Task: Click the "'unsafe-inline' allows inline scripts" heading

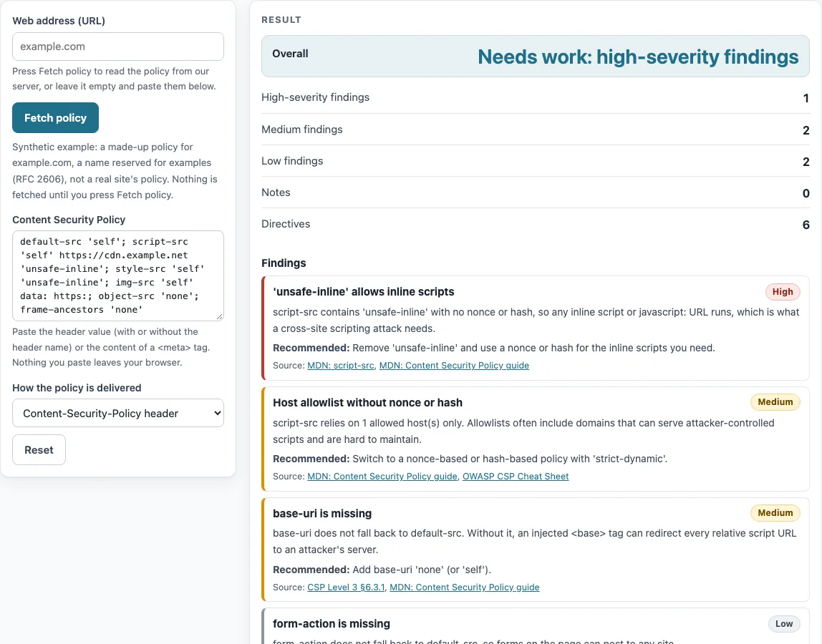Action: tap(363, 292)
